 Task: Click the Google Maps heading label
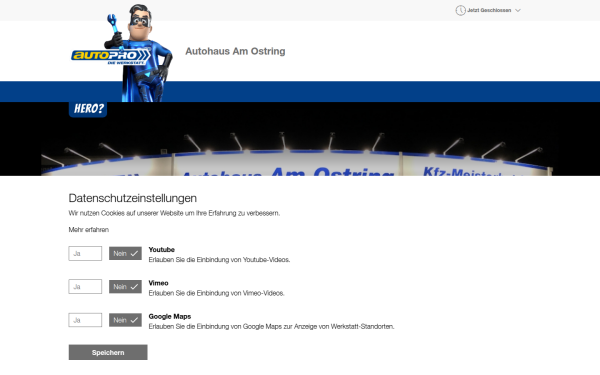[170, 316]
